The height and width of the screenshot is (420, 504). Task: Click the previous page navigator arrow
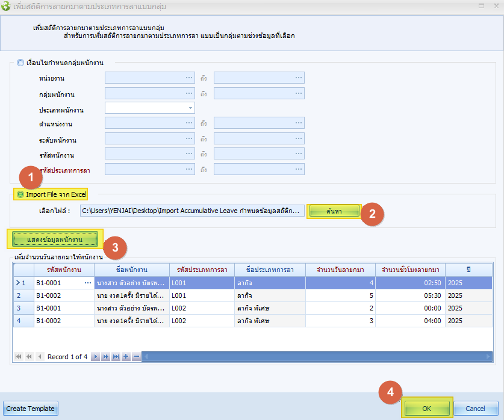(x=29, y=357)
